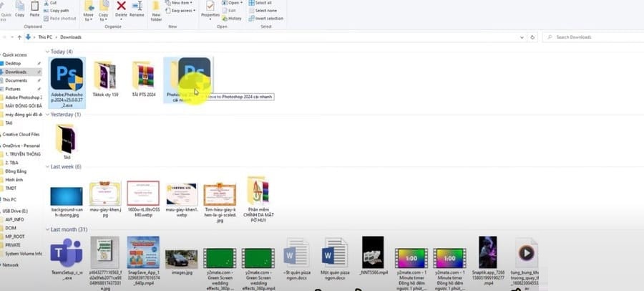Open Creative Cloud Files in sidebar
Image resolution: width=644 pixels, height=291 pixels.
21,134
